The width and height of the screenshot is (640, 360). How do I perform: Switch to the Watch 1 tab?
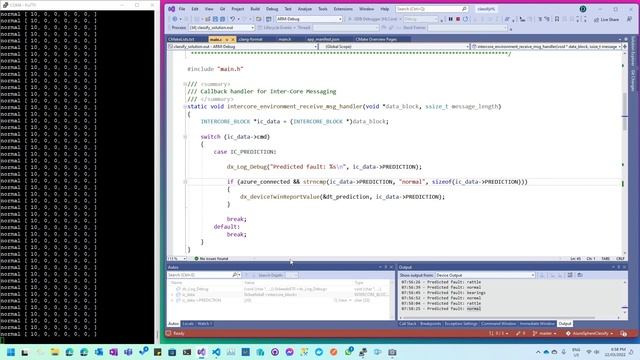point(204,324)
